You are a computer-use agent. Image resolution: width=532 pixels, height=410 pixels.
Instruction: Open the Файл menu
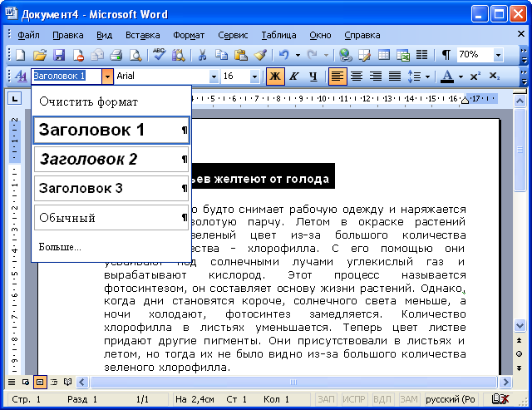pyautogui.click(x=28, y=35)
